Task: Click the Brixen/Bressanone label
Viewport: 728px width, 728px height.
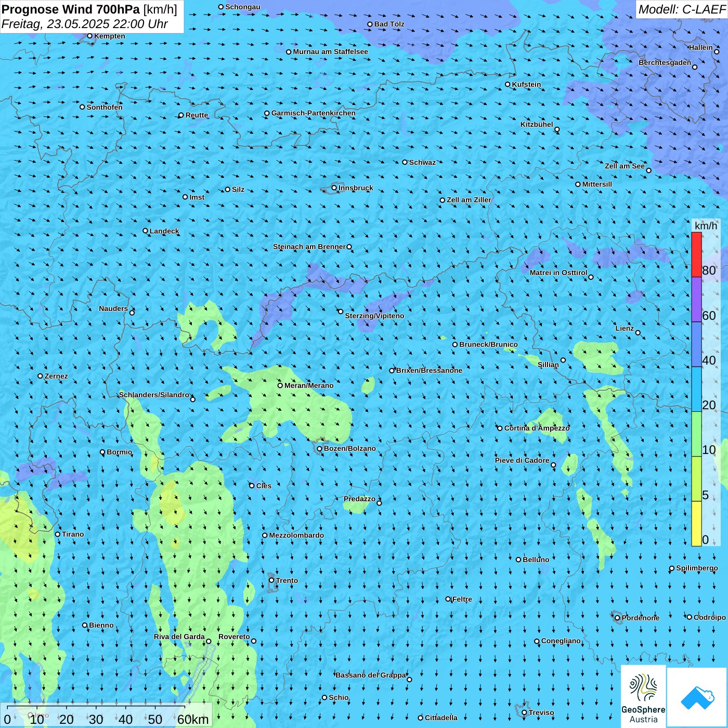Action: point(429,370)
